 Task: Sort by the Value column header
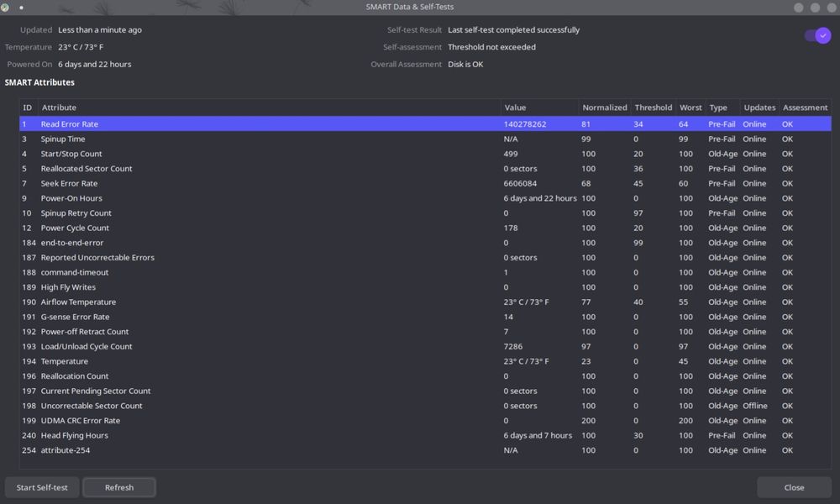tap(539, 108)
